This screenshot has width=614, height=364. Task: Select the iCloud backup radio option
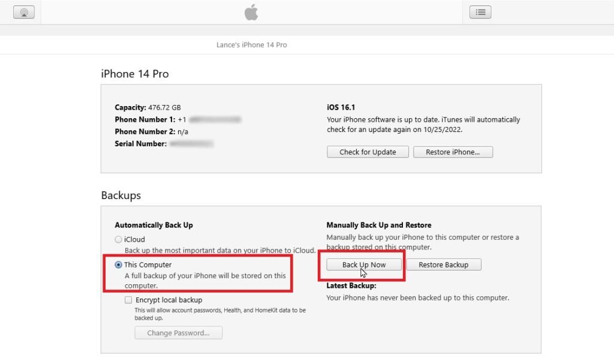pos(118,239)
